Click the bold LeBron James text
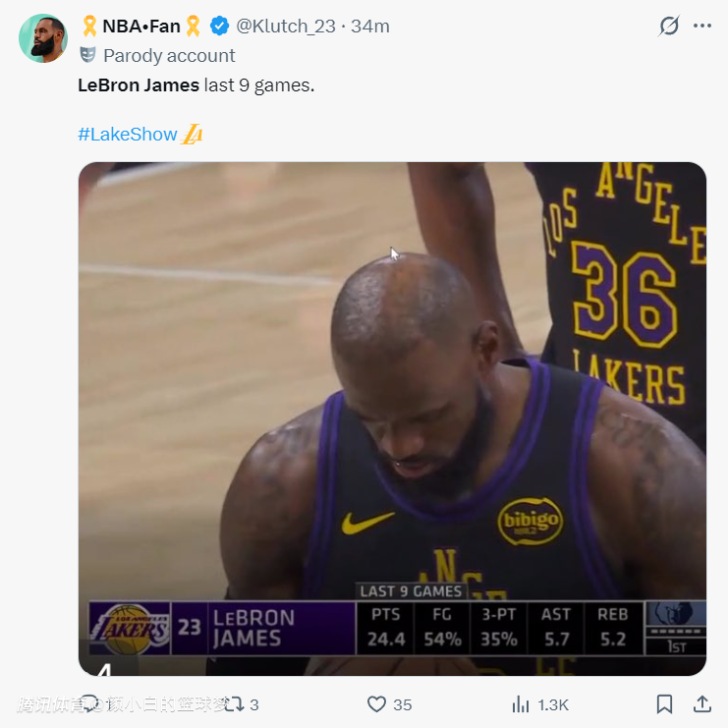This screenshot has width=728, height=728. (x=139, y=85)
